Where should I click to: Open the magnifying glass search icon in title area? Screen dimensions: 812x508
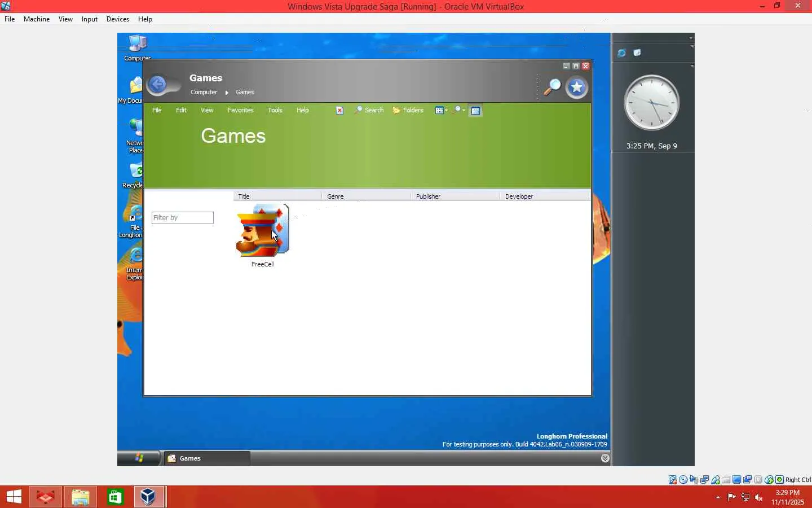552,87
